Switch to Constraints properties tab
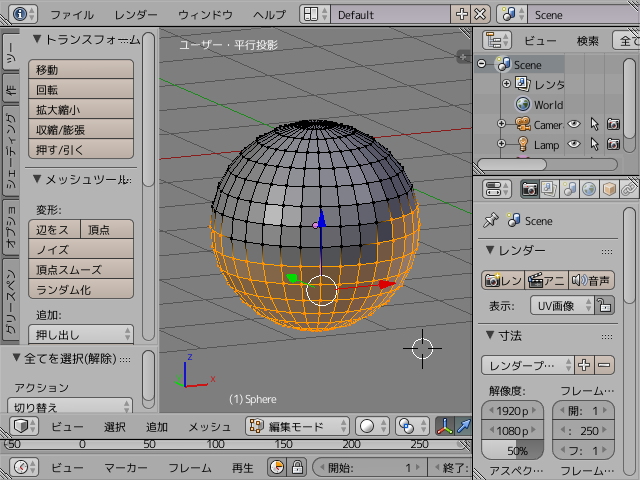The height and width of the screenshot is (480, 640). pos(629,189)
